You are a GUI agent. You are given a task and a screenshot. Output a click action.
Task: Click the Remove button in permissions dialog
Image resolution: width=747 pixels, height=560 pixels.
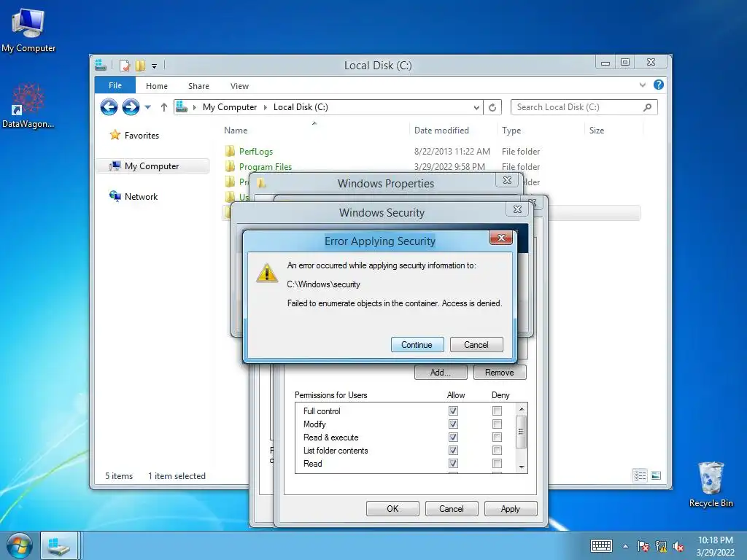(499, 373)
